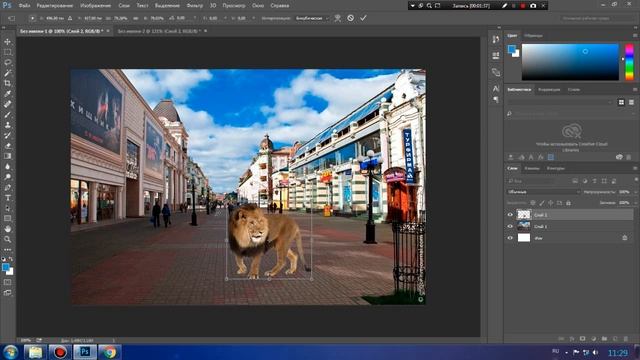This screenshot has height=360, width=640.
Task: Open File Explorer from the taskbar
Action: [35, 352]
